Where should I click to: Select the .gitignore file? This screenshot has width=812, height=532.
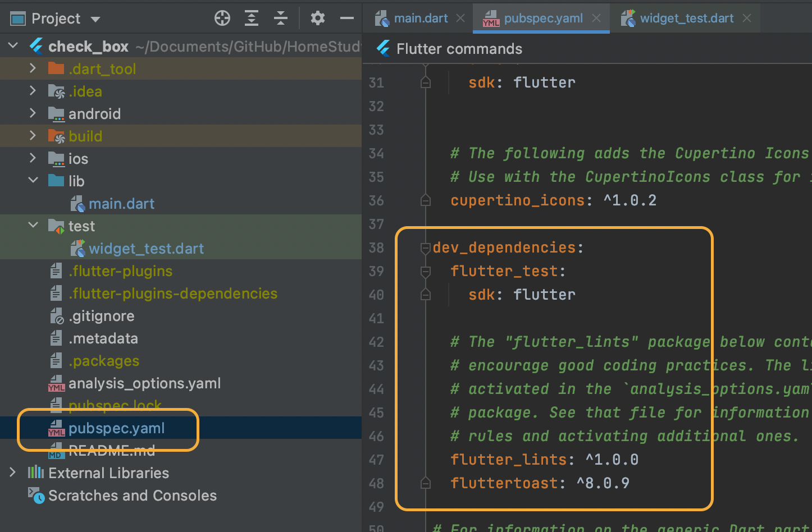pos(101,316)
